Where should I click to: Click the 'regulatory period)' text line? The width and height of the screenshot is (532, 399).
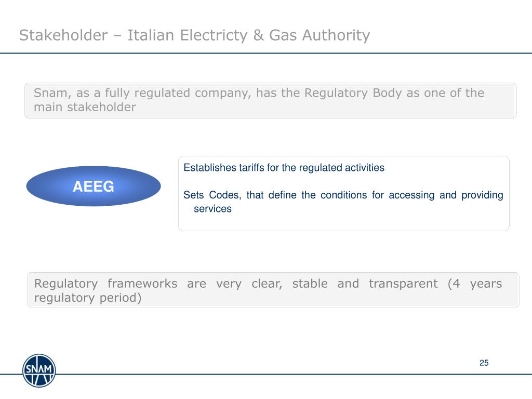pos(87,298)
